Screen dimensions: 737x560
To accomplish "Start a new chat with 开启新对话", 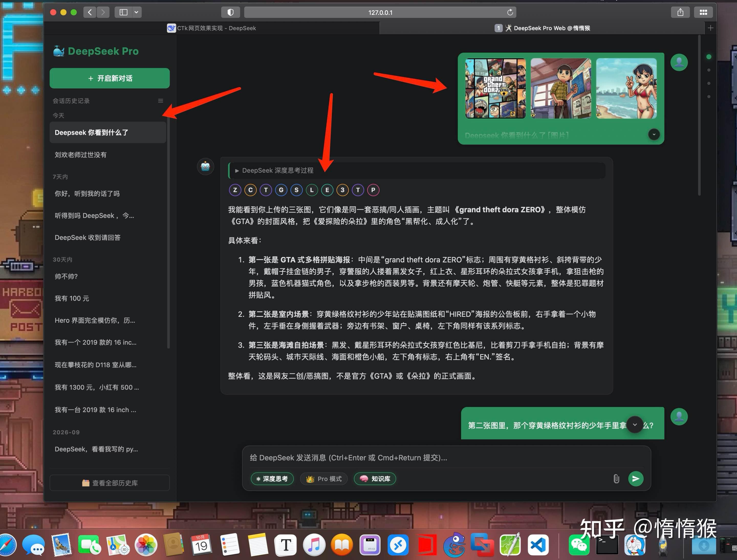I will point(110,78).
